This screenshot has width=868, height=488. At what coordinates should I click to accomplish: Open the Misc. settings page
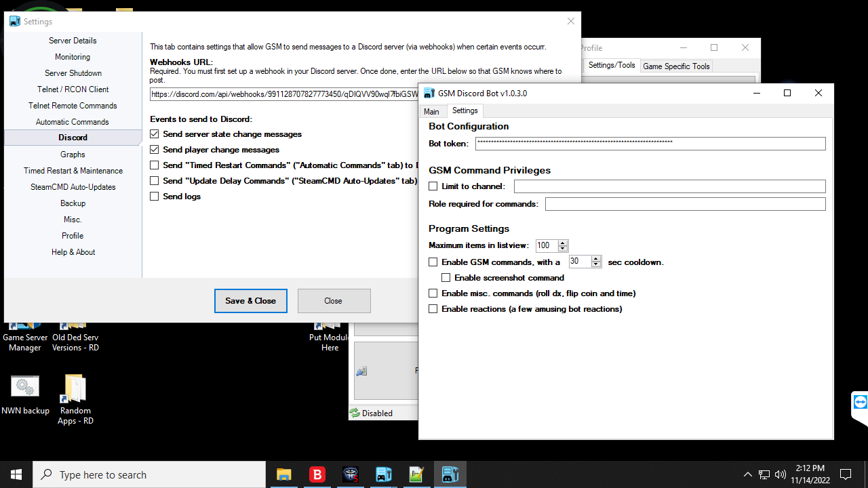73,220
